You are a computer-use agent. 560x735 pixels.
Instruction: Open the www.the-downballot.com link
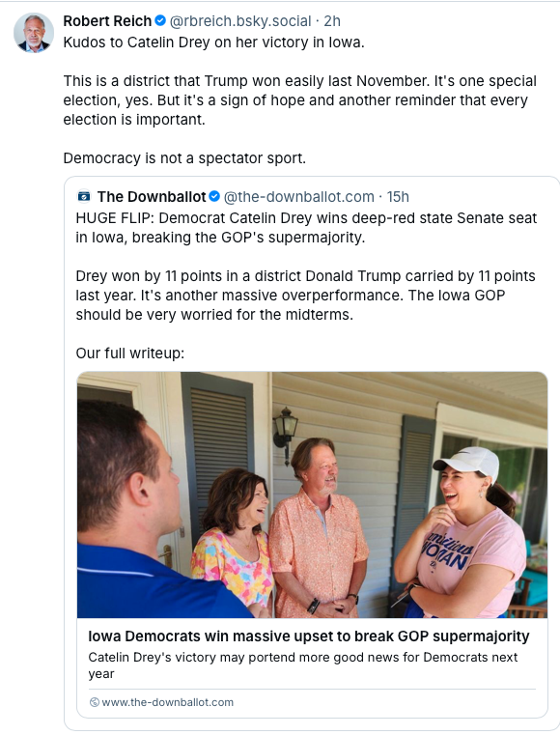[x=167, y=702]
